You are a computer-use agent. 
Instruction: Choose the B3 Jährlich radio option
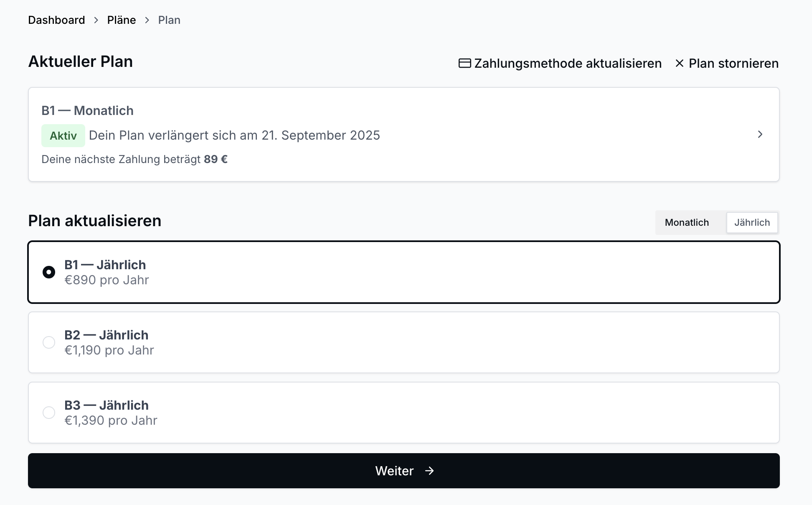tap(49, 413)
